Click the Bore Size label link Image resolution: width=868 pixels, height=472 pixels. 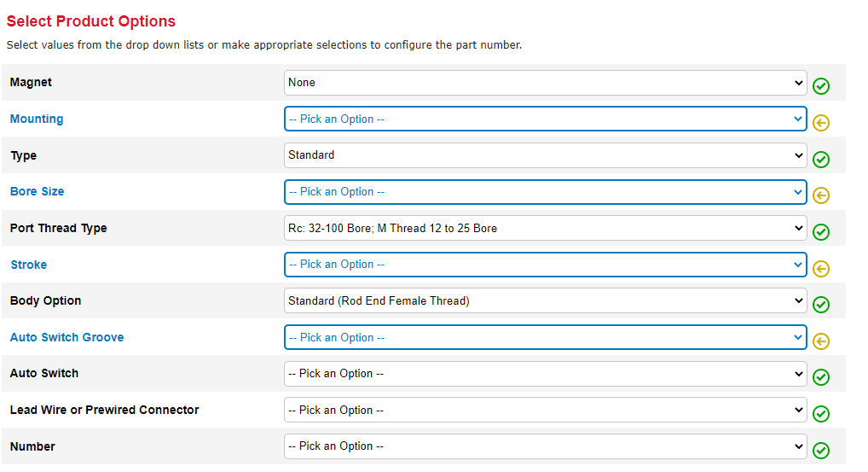37,192
